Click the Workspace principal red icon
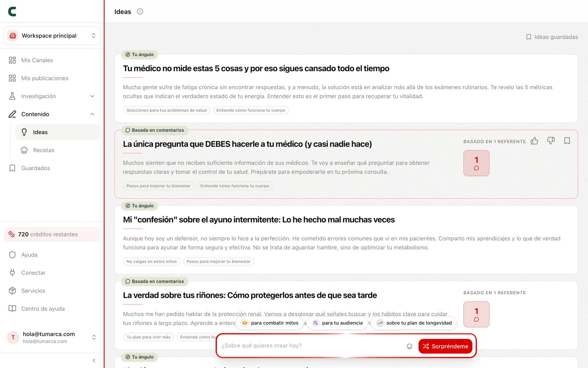This screenshot has width=588, height=368. click(13, 36)
